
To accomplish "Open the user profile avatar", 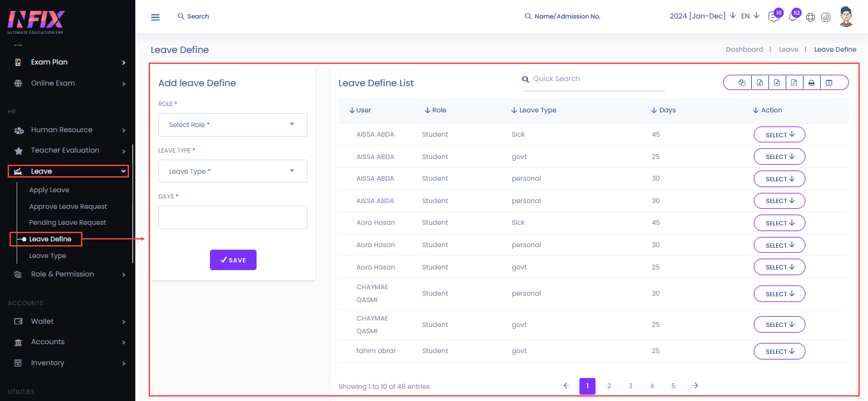I will pos(846,17).
